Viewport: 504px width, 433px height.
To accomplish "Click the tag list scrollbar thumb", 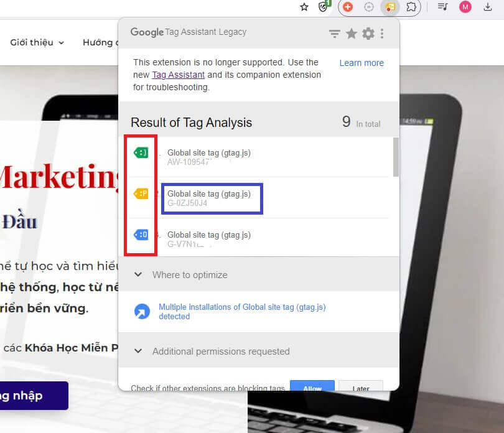I will pos(396,157).
